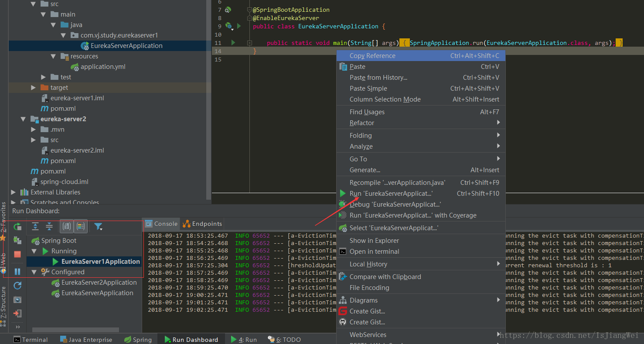Choose Generate from context menu
644x344 pixels.
(x=421, y=170)
